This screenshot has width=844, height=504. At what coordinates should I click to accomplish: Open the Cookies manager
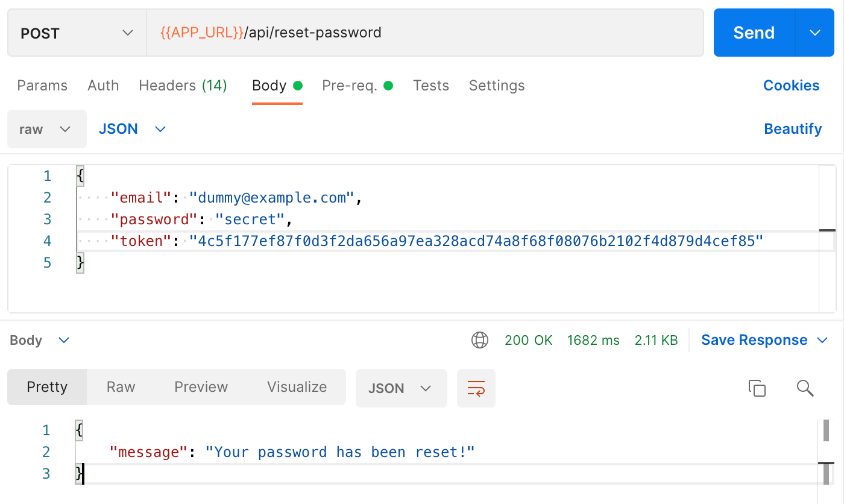(791, 86)
